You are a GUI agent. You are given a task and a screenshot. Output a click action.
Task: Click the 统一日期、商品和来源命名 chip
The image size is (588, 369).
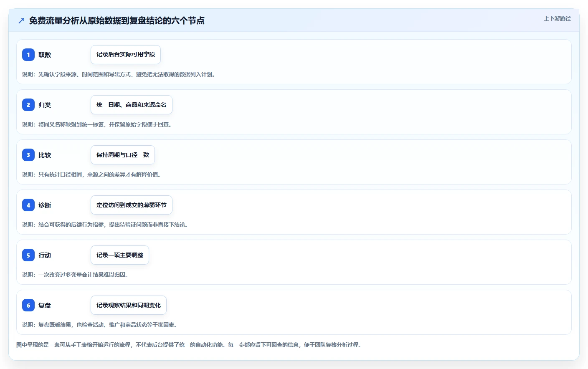click(x=132, y=105)
